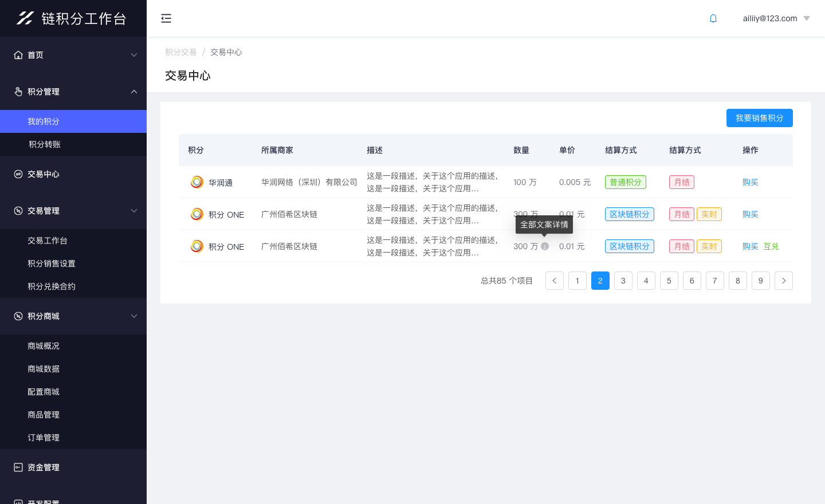Click the 交易管理 sidebar icon
This screenshot has height=504, width=825.
(18, 211)
